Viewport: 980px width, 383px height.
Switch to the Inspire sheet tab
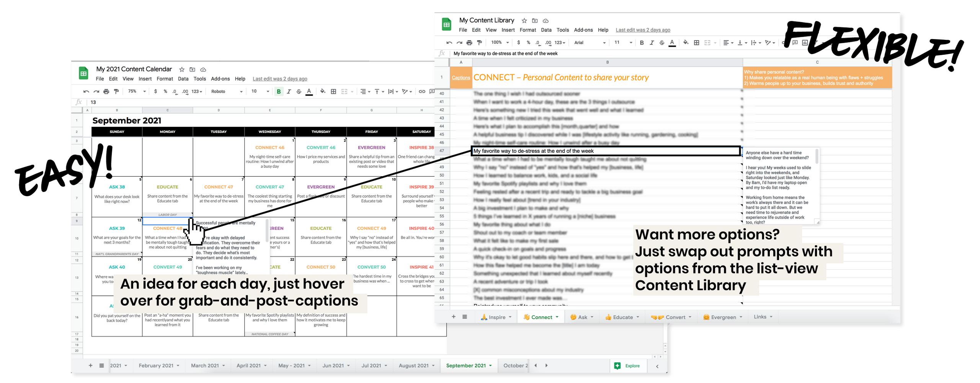(496, 317)
